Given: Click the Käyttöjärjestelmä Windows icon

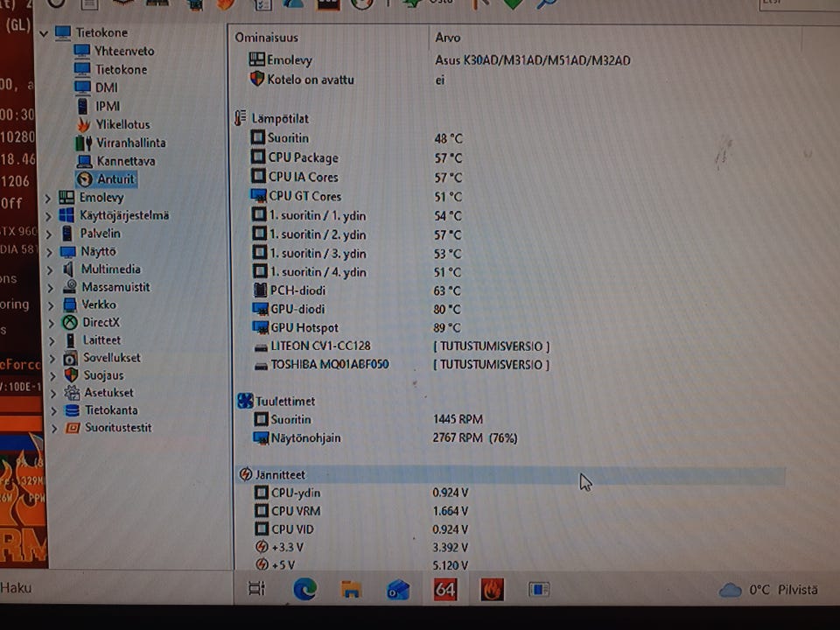Looking at the screenshot, I should point(66,215).
